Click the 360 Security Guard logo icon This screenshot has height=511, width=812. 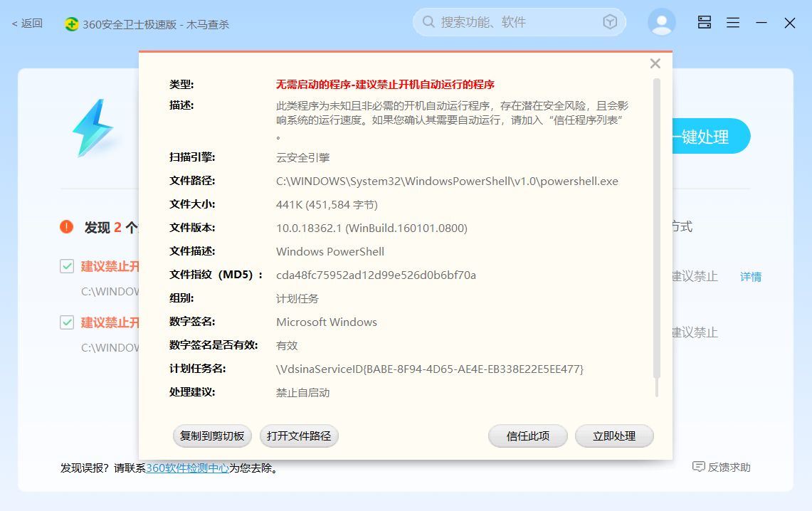click(71, 23)
